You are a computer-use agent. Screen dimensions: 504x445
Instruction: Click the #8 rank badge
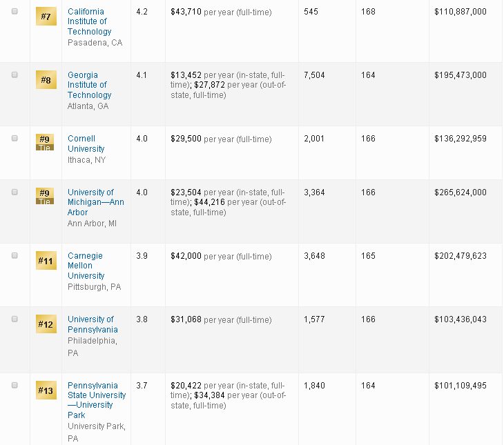pyautogui.click(x=46, y=80)
